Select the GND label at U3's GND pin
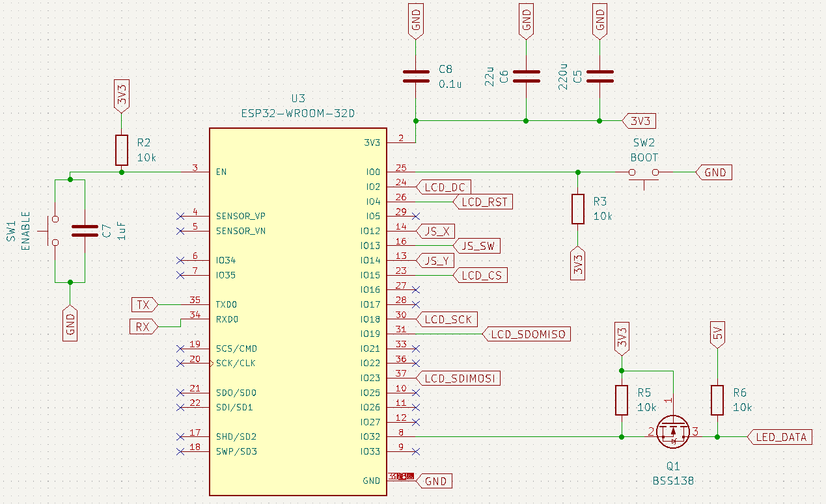Screen dimensions: 826x504 tap(433, 481)
